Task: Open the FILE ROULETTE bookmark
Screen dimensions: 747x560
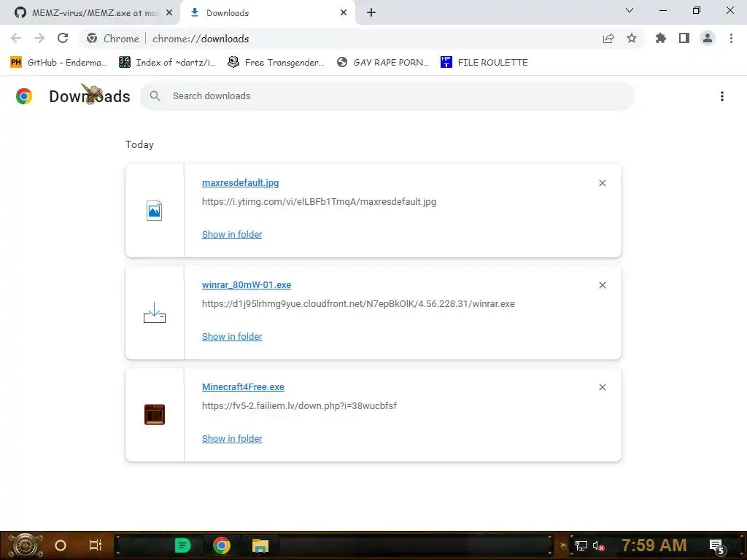Action: (484, 63)
